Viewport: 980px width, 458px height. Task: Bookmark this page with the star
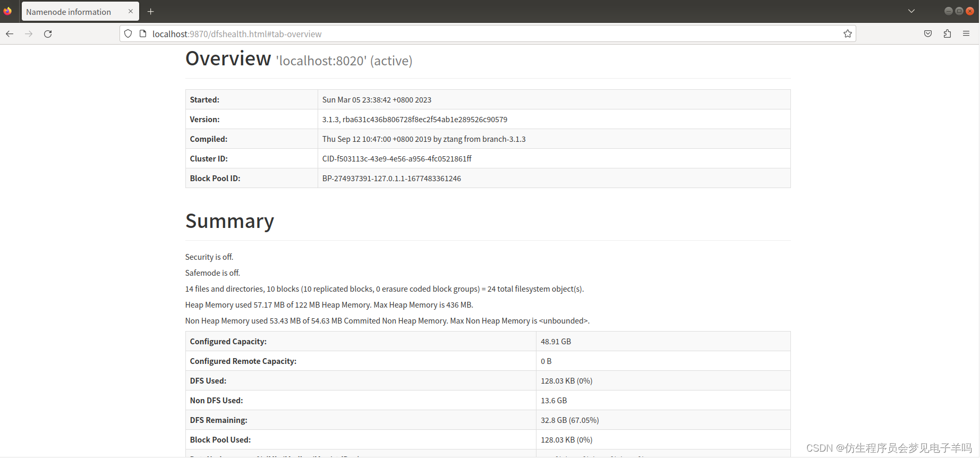(x=848, y=34)
